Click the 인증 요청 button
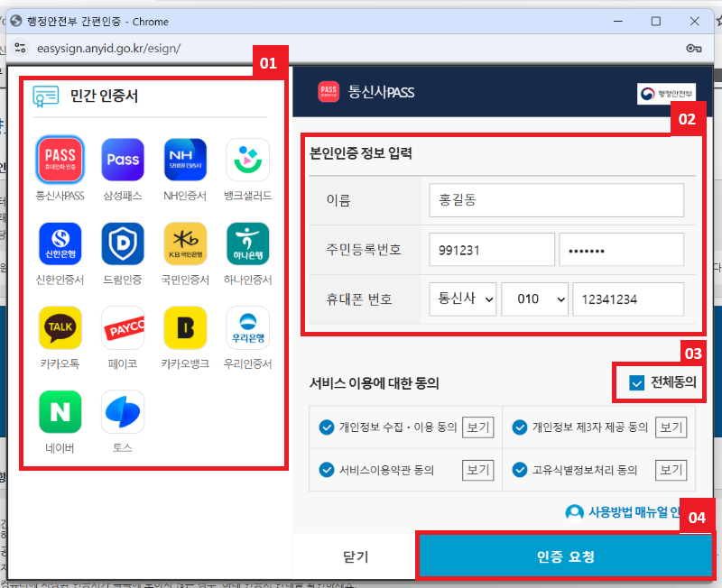Image resolution: width=722 pixels, height=588 pixels. pos(566,556)
